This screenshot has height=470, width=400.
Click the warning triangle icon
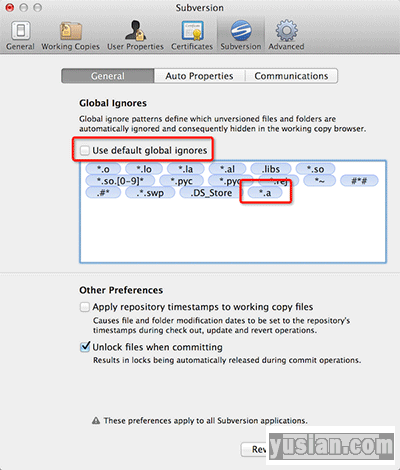[x=96, y=420]
